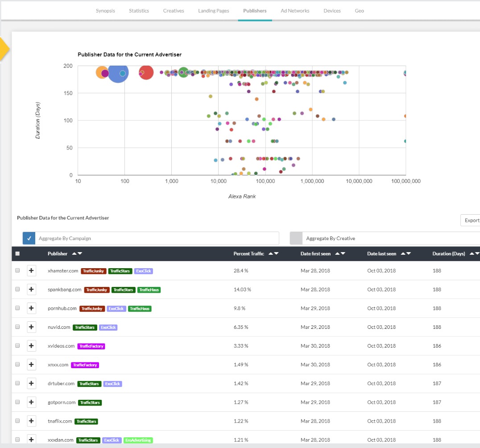Viewport: 480px width, 448px height.
Task: Click TrafficJunky tag on xhamster.com row
Action: pos(93,271)
